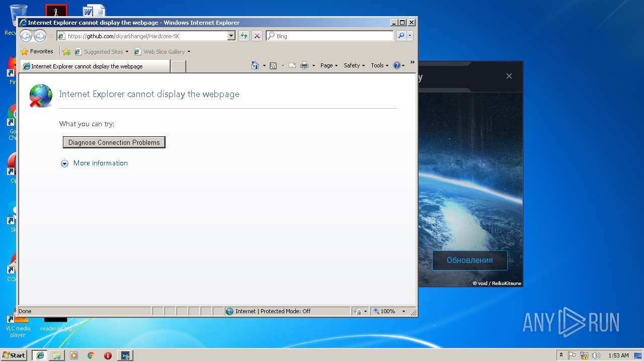
Task: Open the status bar security lock dropdown
Action: (360, 311)
